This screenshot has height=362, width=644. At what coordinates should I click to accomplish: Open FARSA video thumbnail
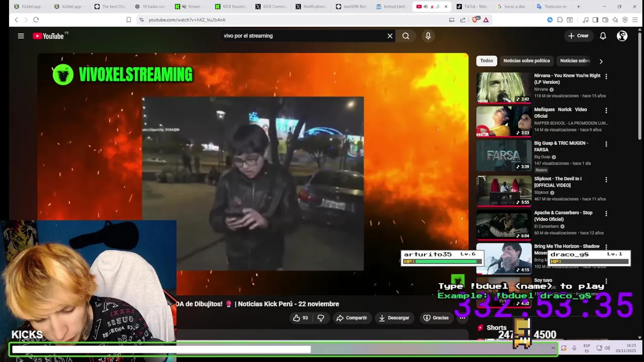(x=504, y=155)
